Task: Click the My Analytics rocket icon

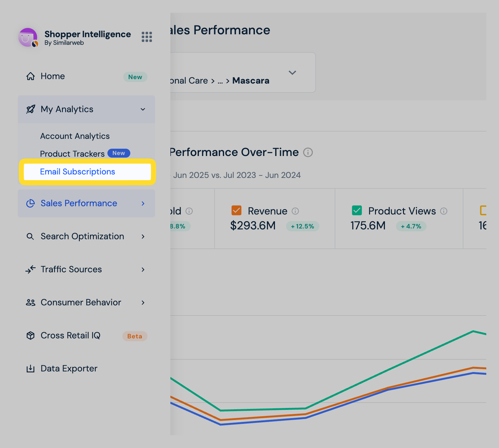Action: (31, 109)
